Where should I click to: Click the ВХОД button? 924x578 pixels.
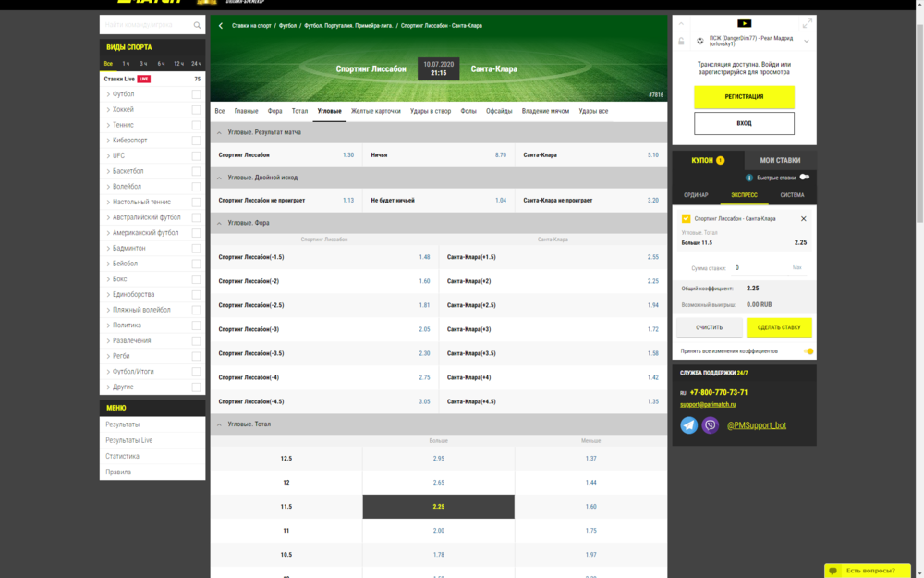point(744,123)
